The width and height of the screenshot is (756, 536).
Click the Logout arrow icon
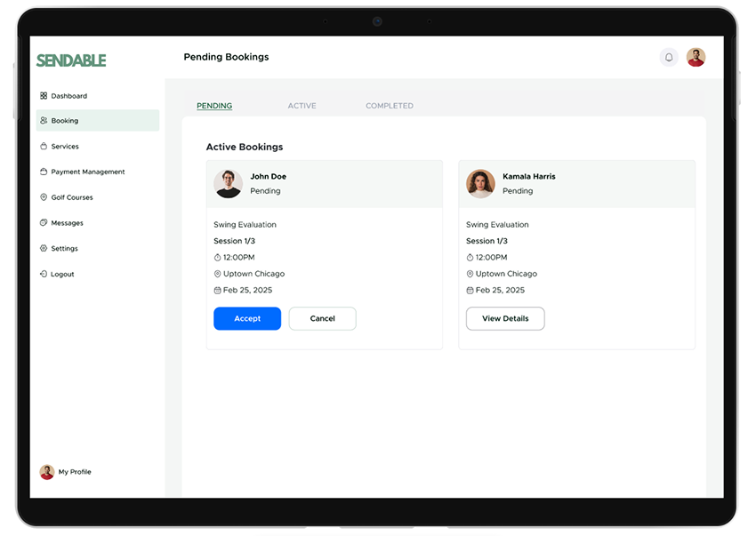coord(44,275)
